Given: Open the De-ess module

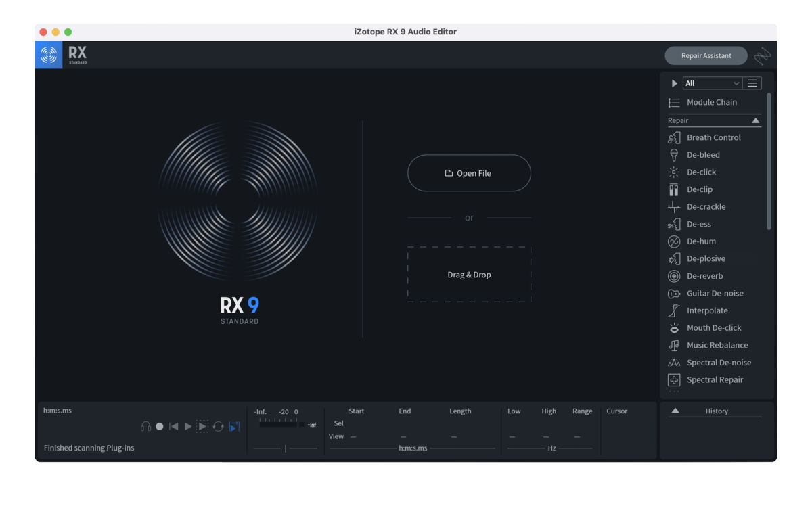Looking at the screenshot, I should (690, 224).
